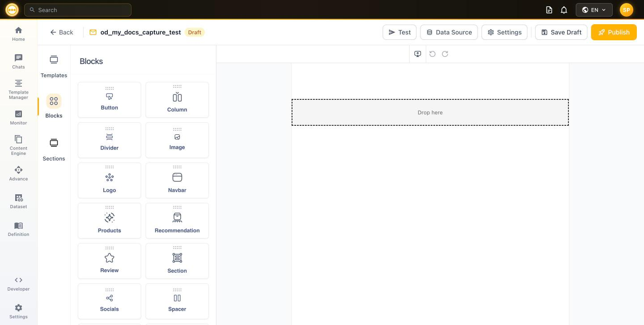Image resolution: width=644 pixels, height=325 pixels.
Task: Click the undo arrow in canvas toolbar
Action: click(432, 54)
